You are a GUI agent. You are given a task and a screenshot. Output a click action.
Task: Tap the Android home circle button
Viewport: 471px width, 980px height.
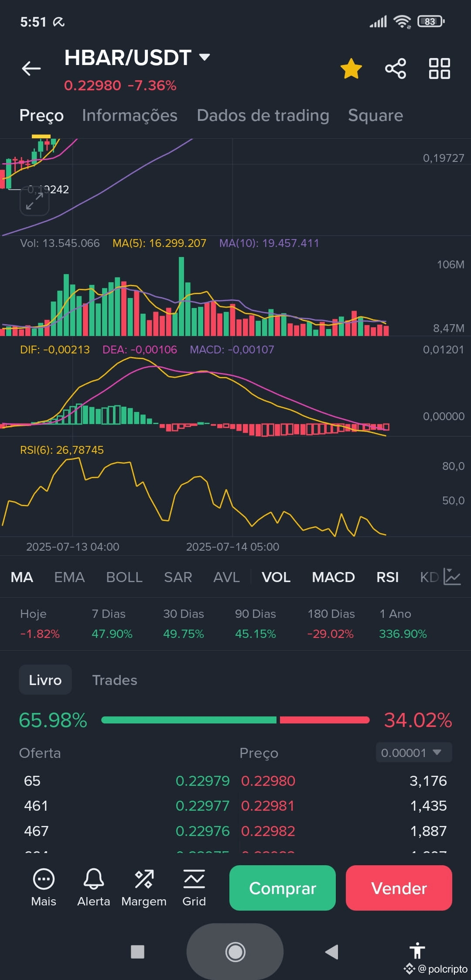[235, 952]
